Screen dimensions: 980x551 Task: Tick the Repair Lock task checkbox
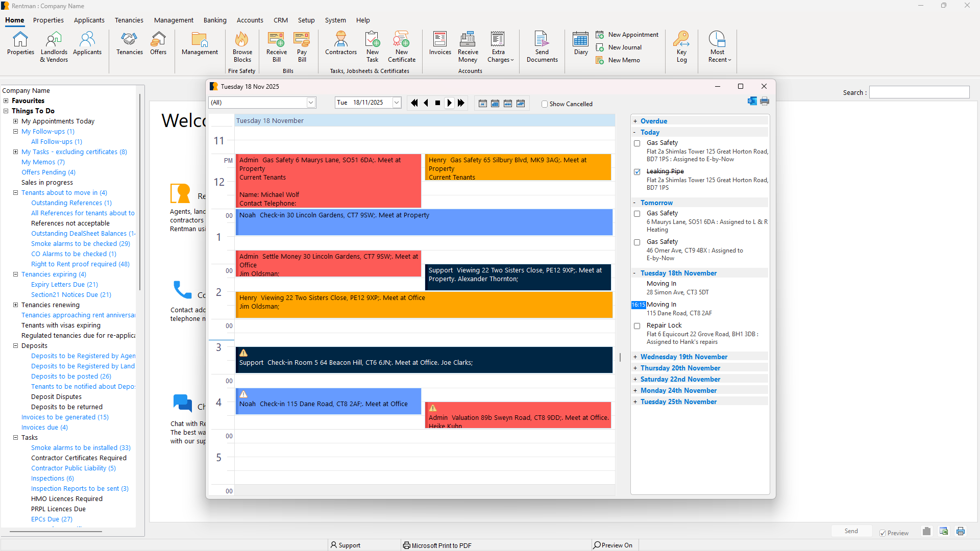637,326
